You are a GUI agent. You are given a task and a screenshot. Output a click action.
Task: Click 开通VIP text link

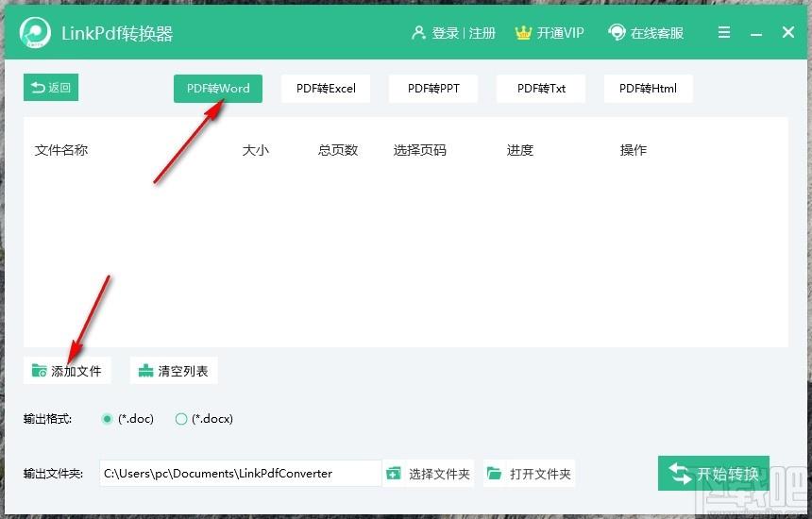pyautogui.click(x=560, y=33)
